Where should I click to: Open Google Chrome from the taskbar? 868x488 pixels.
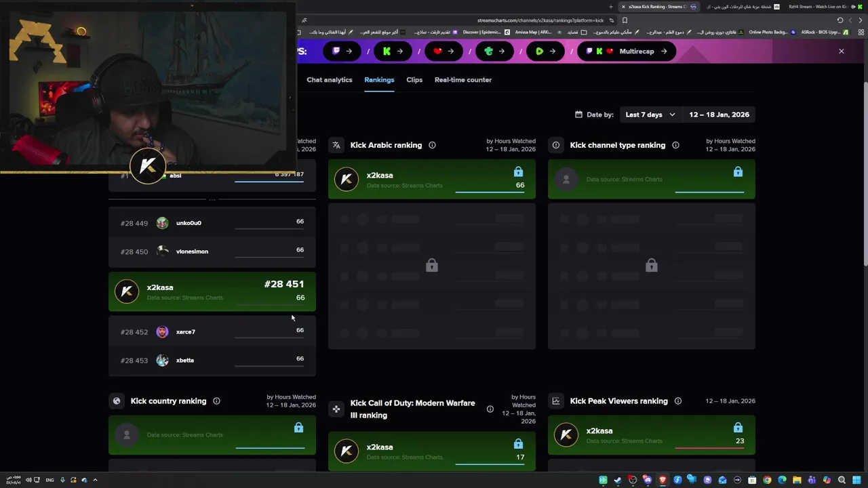coord(767,480)
